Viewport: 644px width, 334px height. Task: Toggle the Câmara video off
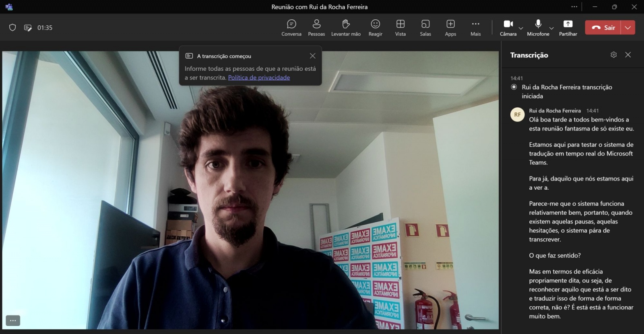508,28
